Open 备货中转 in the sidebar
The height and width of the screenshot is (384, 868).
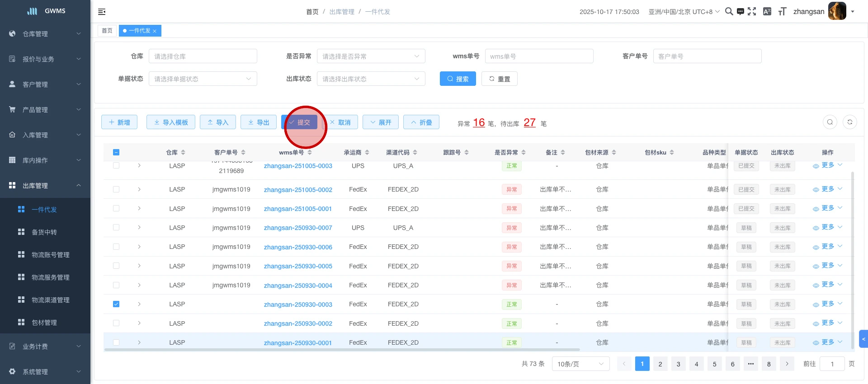(x=44, y=232)
